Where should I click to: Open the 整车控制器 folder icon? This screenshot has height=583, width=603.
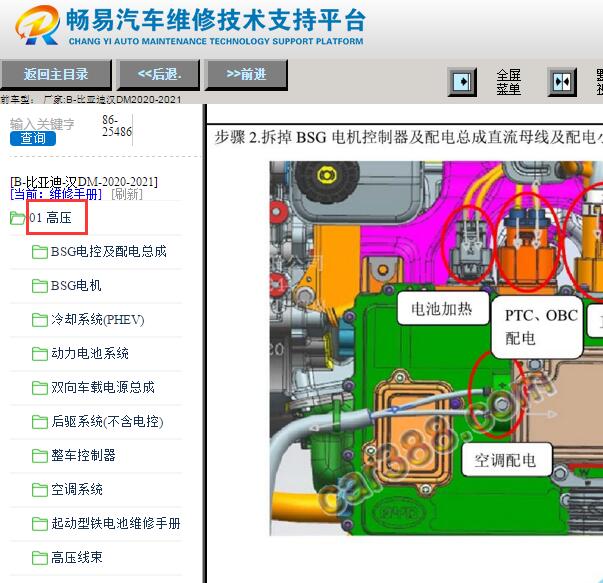[x=40, y=456]
